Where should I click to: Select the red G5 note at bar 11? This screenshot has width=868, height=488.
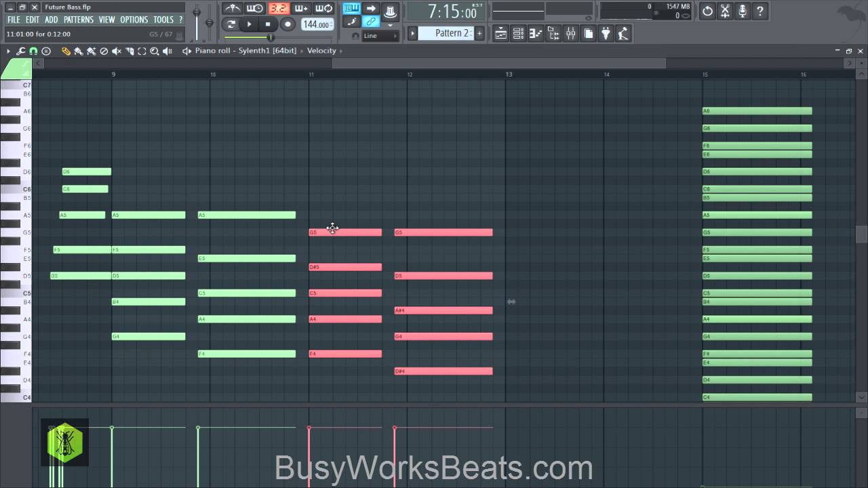coord(345,232)
